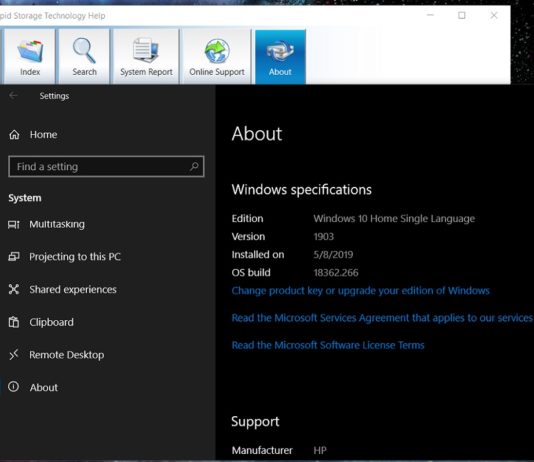Viewport: 534px width, 462px height.
Task: Click the Online Support globe icon
Action: pyautogui.click(x=217, y=51)
